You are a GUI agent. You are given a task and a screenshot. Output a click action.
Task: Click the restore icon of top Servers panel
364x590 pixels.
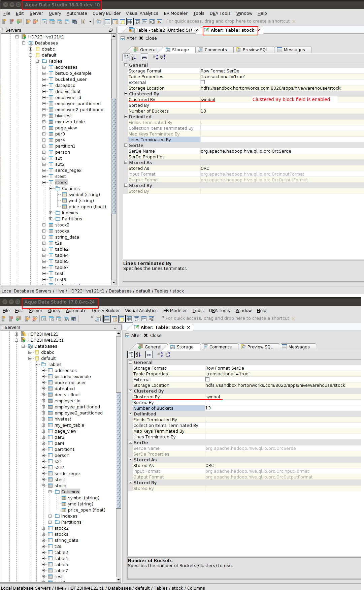pos(110,30)
